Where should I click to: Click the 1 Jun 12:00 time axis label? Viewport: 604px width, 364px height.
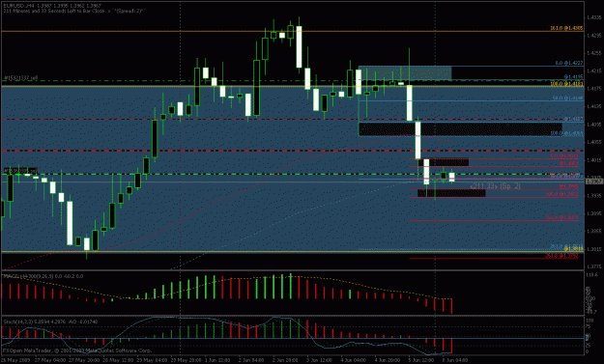(x=216, y=360)
